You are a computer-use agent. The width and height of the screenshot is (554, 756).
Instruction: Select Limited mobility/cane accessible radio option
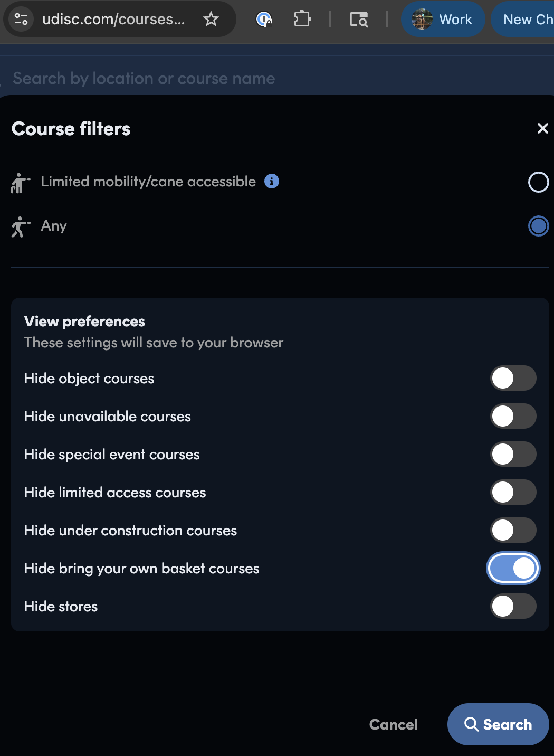click(538, 182)
